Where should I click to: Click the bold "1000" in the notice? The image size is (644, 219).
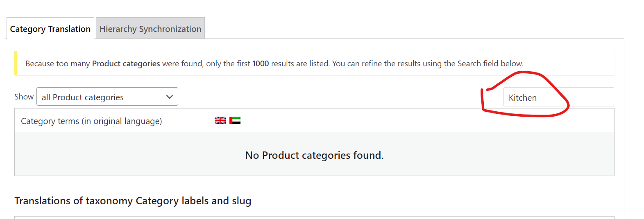point(261,63)
